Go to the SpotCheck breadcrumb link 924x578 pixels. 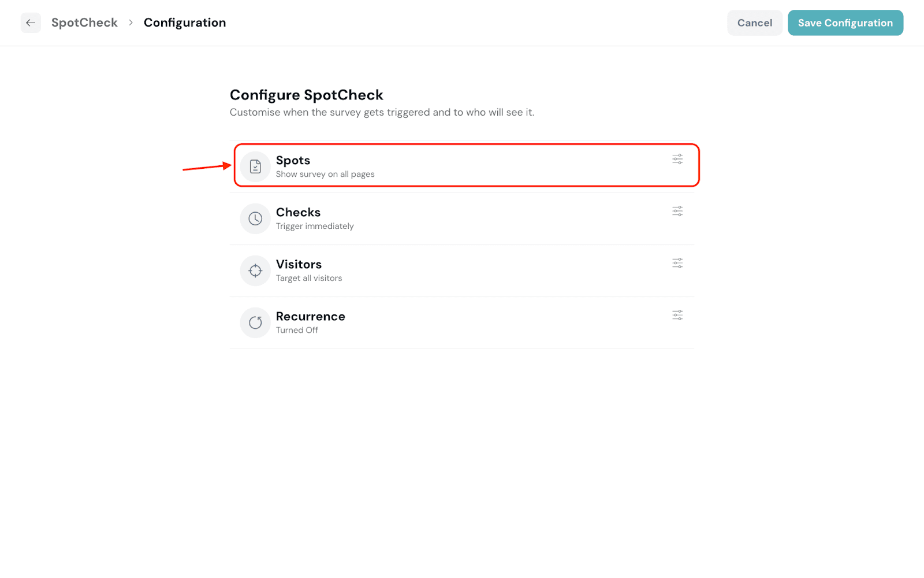[x=84, y=23]
